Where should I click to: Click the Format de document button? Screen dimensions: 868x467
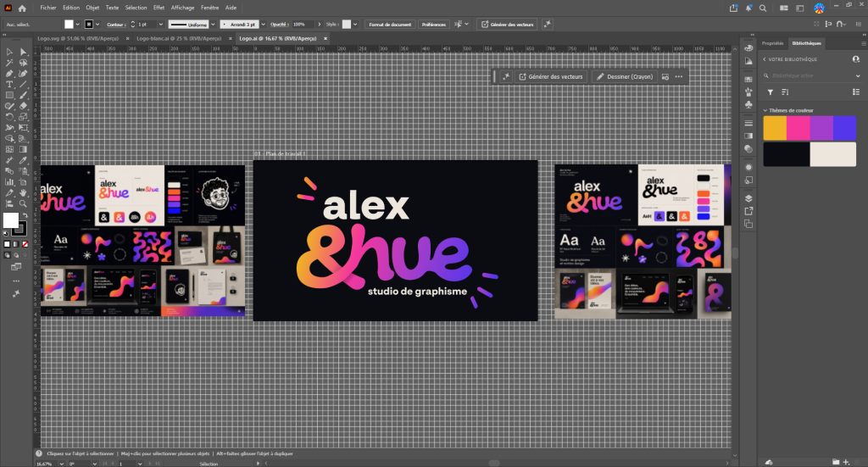click(390, 25)
